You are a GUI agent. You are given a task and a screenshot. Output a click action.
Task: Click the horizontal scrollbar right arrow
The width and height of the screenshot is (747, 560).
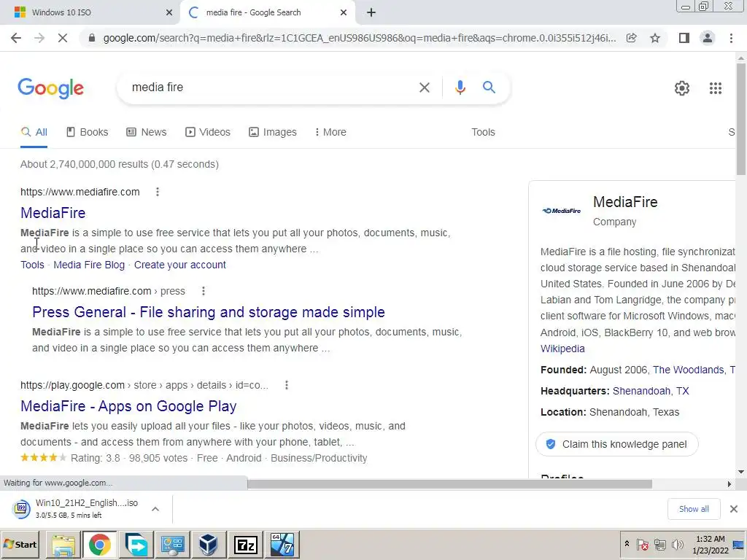[x=729, y=484]
